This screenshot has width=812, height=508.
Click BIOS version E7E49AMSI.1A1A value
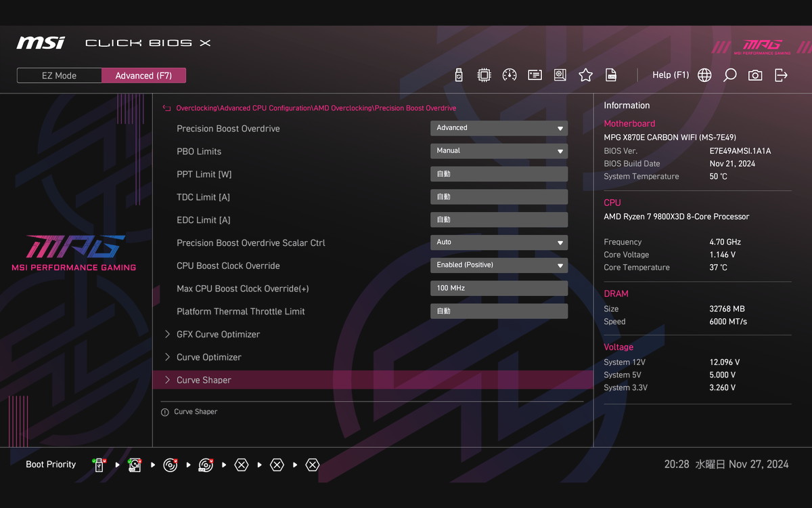[x=740, y=151]
